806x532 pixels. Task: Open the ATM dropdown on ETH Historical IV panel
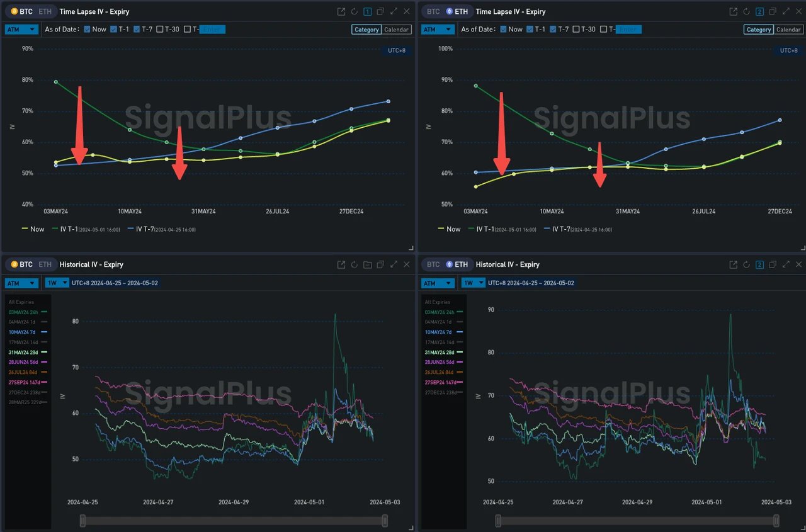tap(437, 283)
